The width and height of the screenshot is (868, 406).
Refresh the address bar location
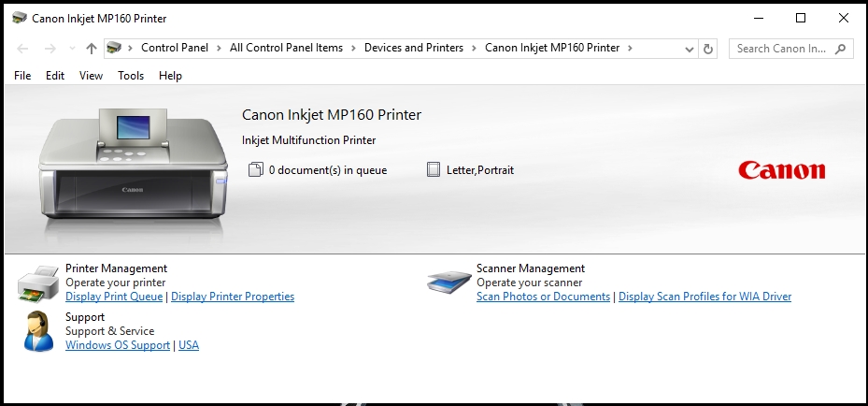[707, 49]
